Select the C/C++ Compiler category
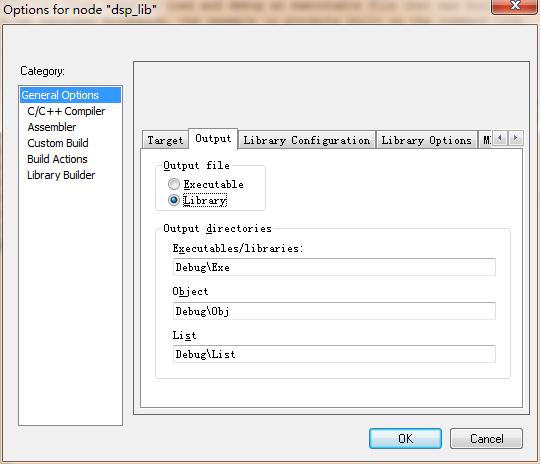 pos(66,111)
